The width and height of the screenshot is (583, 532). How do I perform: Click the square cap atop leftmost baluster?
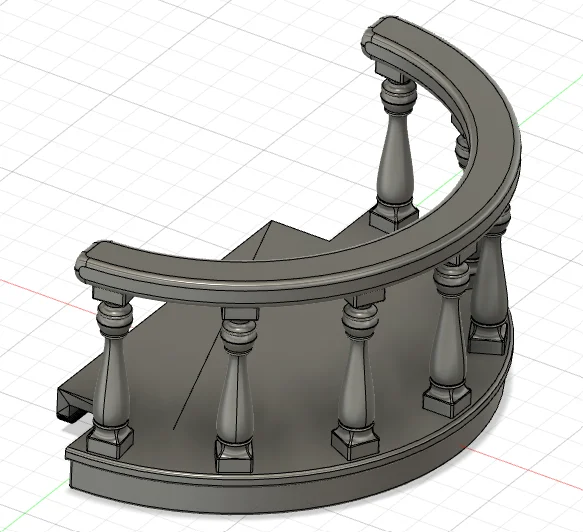(110, 296)
